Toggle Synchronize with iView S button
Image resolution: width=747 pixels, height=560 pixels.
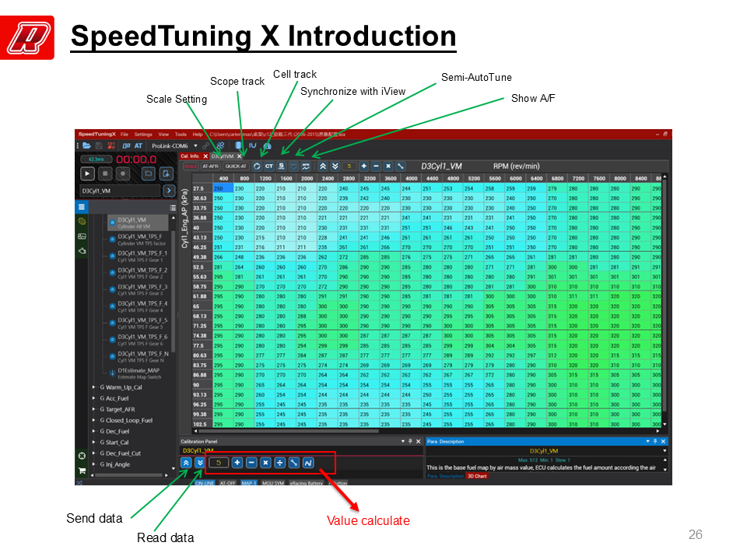[x=281, y=166]
